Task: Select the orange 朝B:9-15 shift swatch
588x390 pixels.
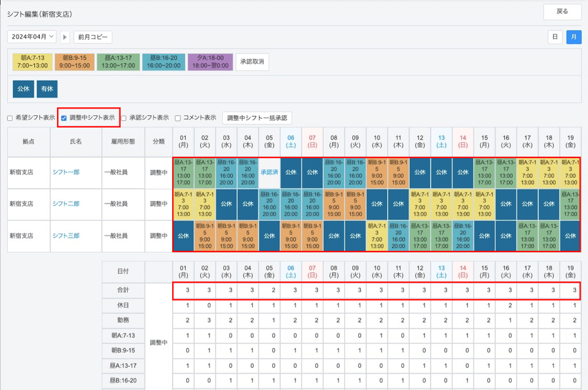Action: point(74,62)
